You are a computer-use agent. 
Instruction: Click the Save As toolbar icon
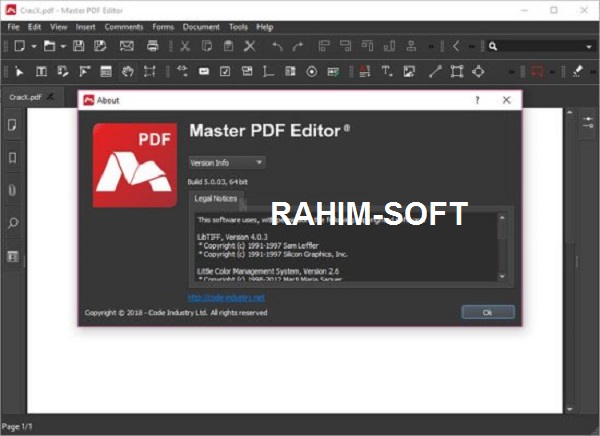click(x=100, y=46)
